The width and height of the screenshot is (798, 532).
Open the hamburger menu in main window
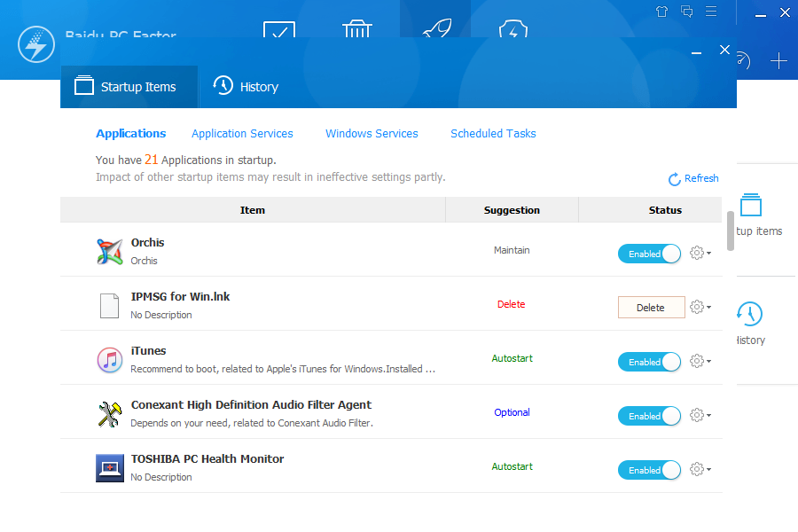(711, 12)
